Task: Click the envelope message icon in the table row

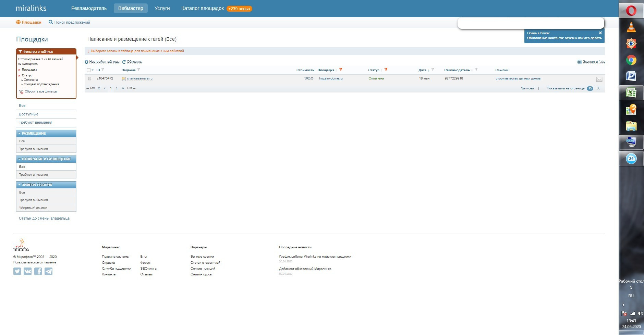Action: (599, 79)
